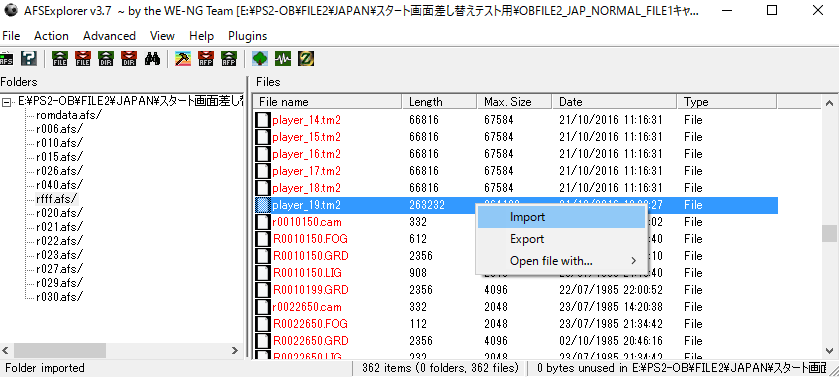Viewport: 839px width, 377px height.
Task: Select r015.afs/ in folder tree
Action: (x=59, y=157)
